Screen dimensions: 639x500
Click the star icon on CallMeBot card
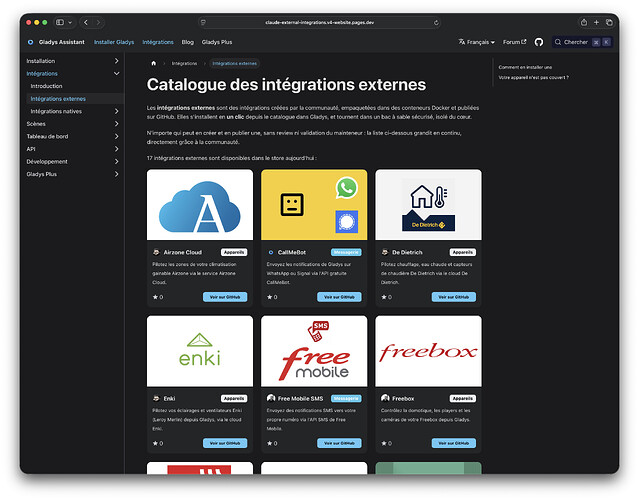[x=269, y=297]
